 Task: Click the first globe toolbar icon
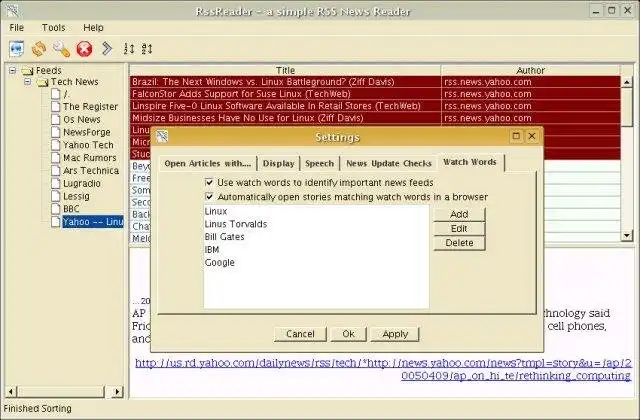pyautogui.click(x=17, y=49)
